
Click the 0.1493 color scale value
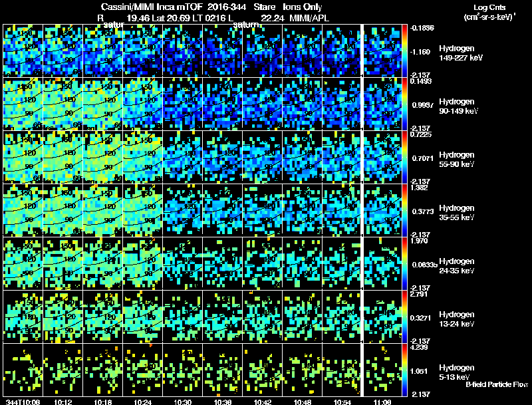pyautogui.click(x=421, y=81)
